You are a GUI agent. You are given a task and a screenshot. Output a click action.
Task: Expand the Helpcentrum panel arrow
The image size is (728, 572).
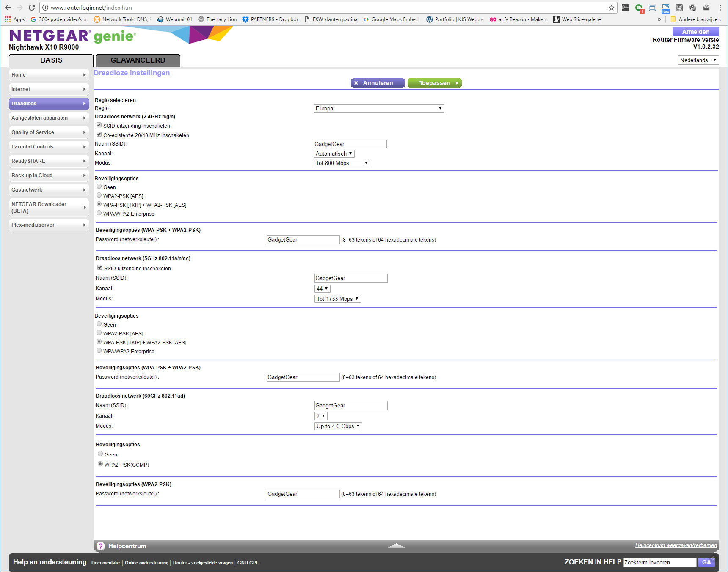click(x=397, y=546)
